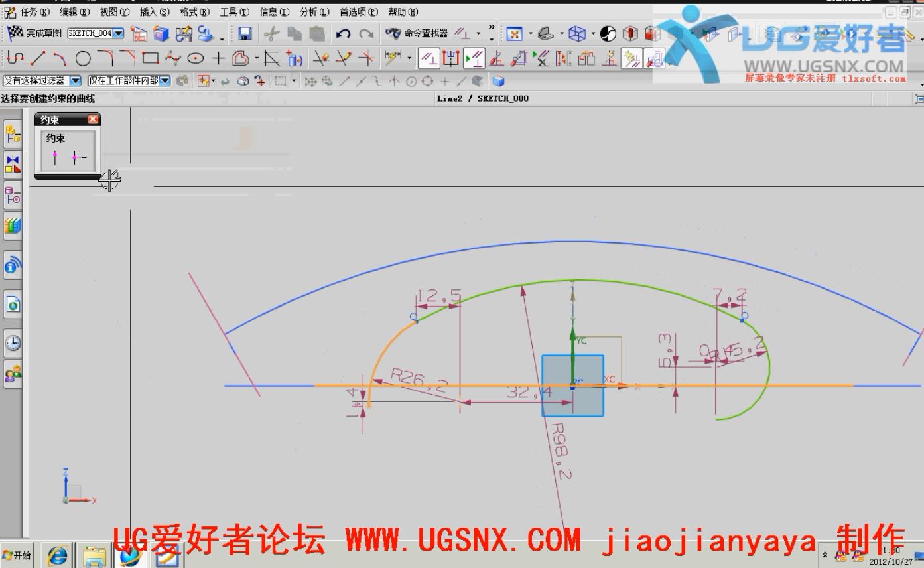924x568 pixels.
Task: Select the Profile sketch curve tool
Action: pos(15,58)
